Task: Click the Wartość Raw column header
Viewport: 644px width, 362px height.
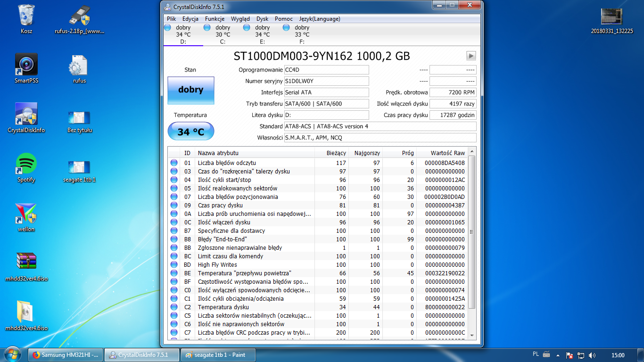Action: point(442,153)
